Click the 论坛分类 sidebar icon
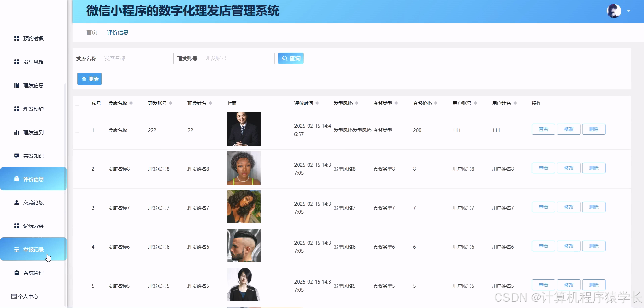The width and height of the screenshot is (644, 308). pos(17,226)
